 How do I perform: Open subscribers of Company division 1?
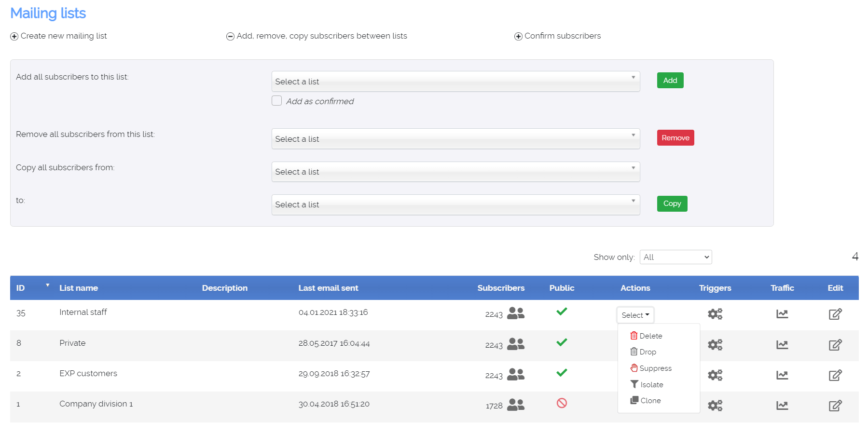(515, 405)
